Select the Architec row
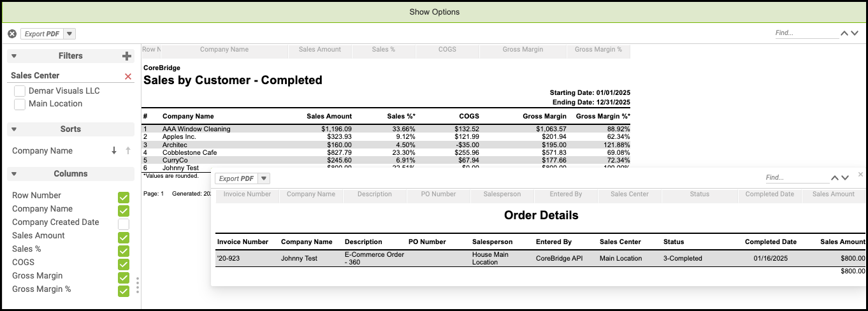868x311 pixels. (x=386, y=145)
